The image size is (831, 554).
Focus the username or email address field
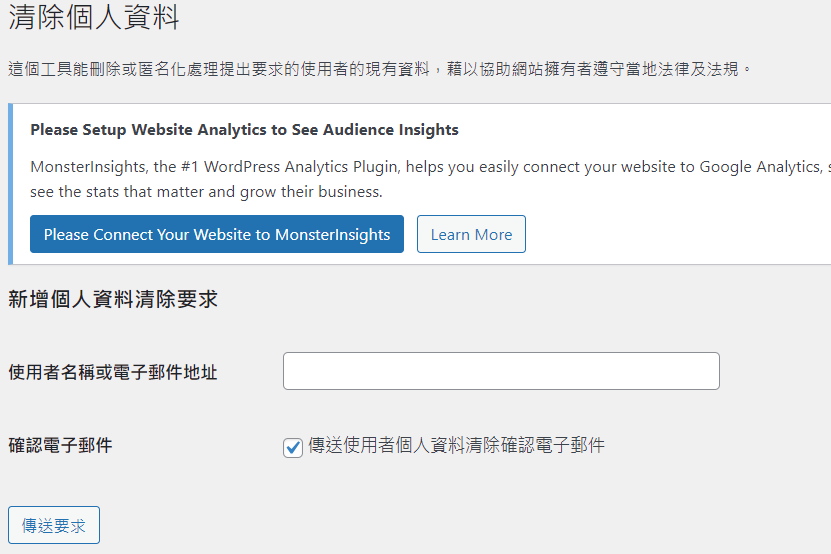pyautogui.click(x=501, y=371)
